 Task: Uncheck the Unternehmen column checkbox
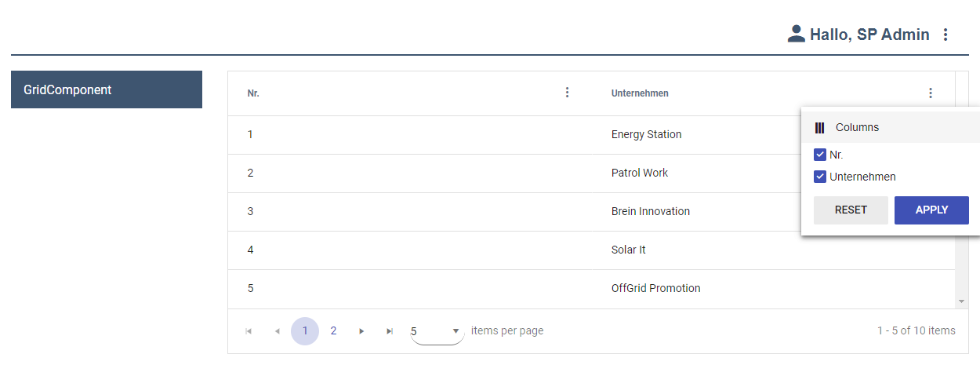[x=820, y=177]
